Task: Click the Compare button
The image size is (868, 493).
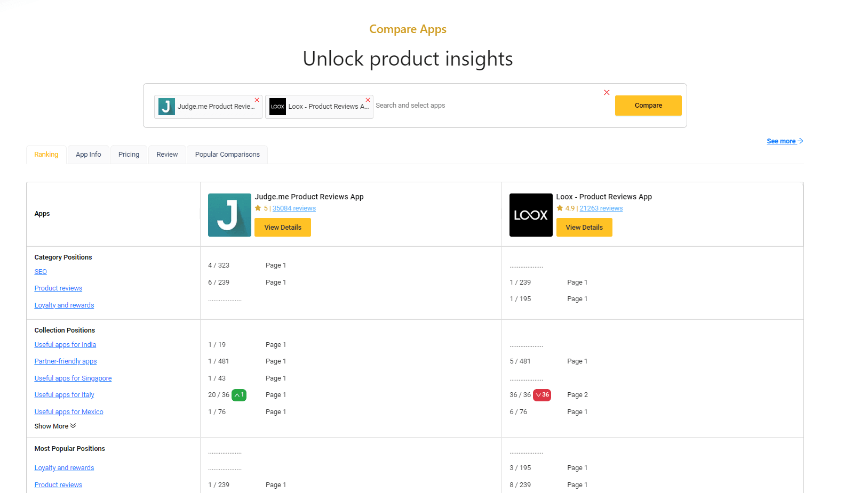Action: [648, 106]
